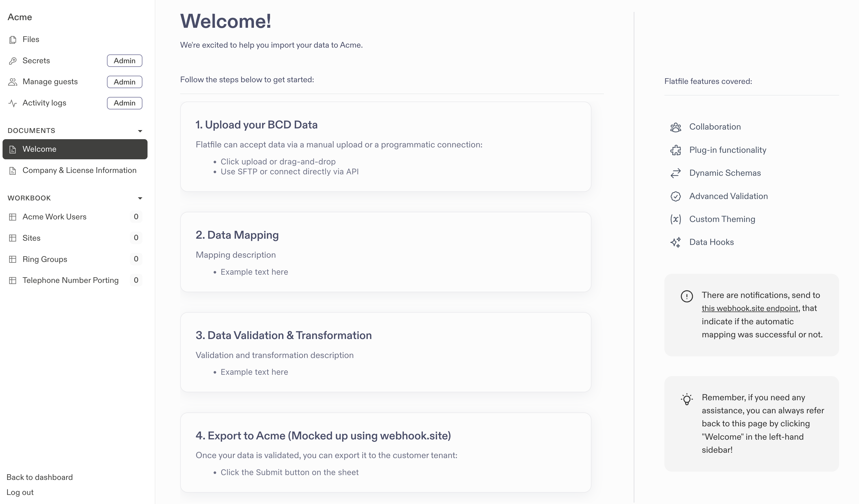Click the Acme Work Users table icon
This screenshot has width=859, height=504.
coord(12,217)
